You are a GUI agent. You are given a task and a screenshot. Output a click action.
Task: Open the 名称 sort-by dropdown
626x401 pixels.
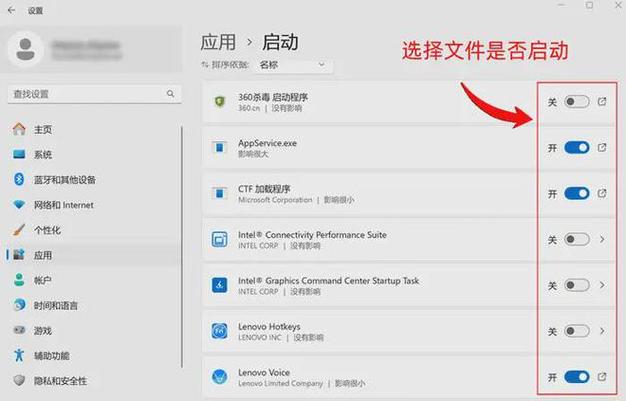293,65
